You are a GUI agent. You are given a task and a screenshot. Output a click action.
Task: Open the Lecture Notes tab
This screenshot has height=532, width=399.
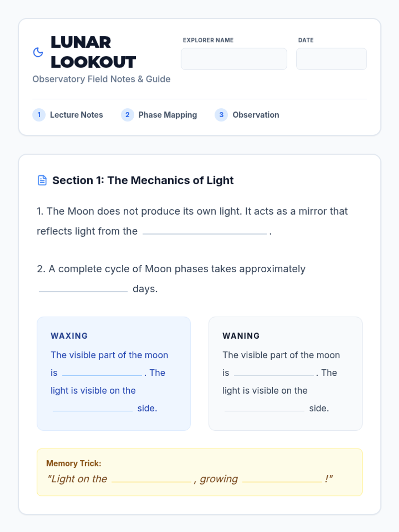click(x=76, y=115)
